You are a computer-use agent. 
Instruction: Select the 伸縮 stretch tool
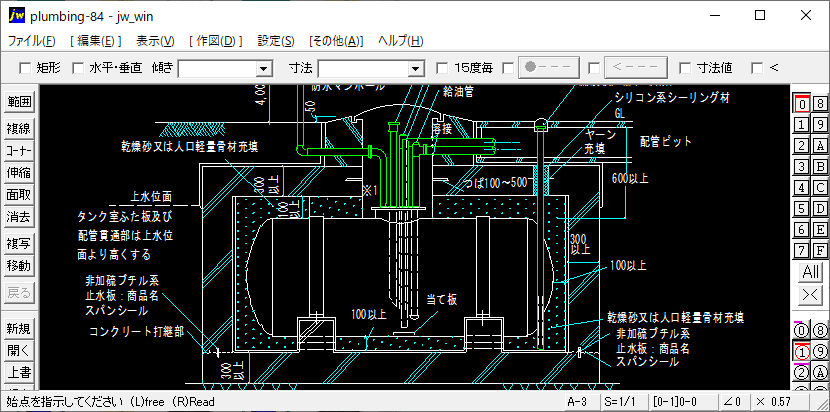coord(19,172)
